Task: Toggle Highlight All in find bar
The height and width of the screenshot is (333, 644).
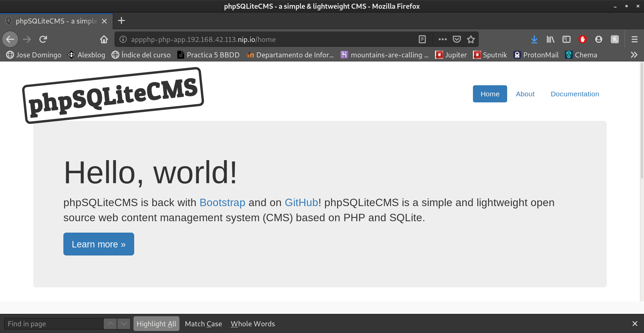Action: coord(156,324)
